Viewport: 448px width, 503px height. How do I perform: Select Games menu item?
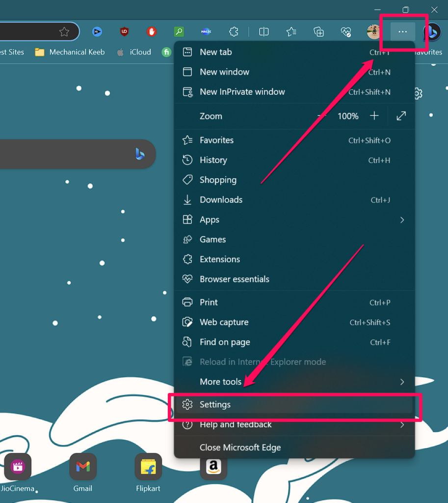coord(294,240)
